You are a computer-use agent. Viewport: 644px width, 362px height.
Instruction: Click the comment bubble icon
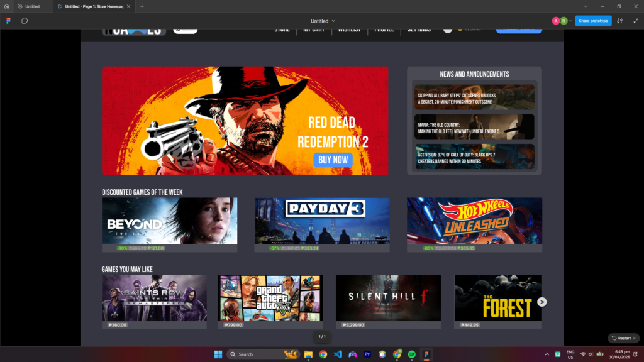[25, 21]
